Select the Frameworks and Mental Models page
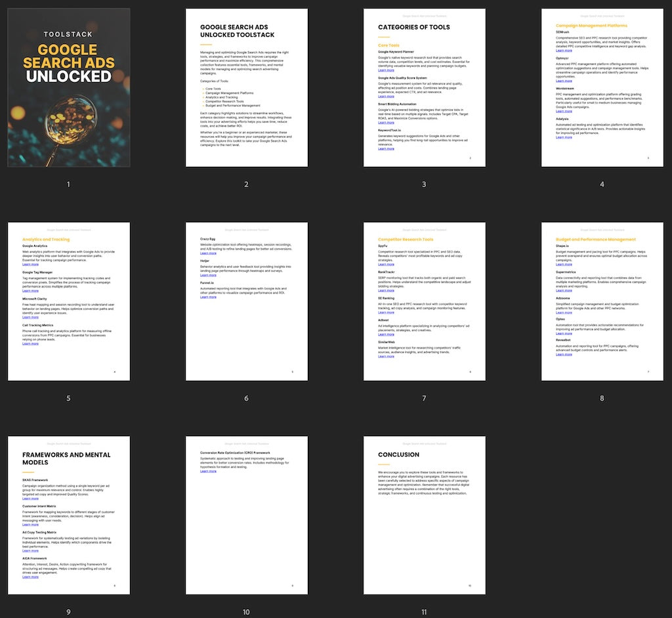The width and height of the screenshot is (672, 618). (68, 516)
